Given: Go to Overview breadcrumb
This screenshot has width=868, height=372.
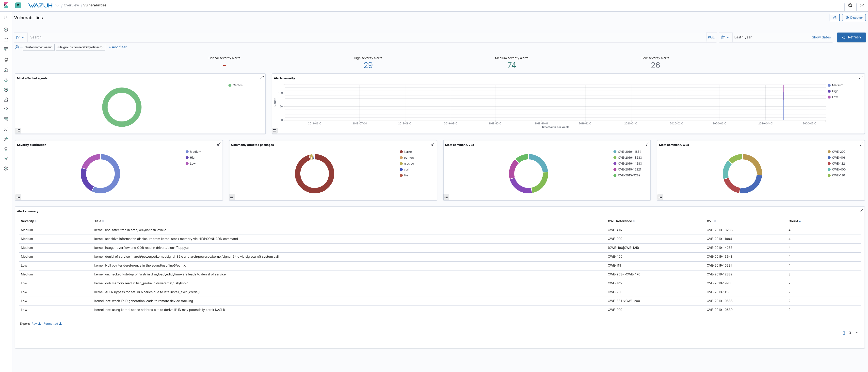Looking at the screenshot, I should coord(71,5).
